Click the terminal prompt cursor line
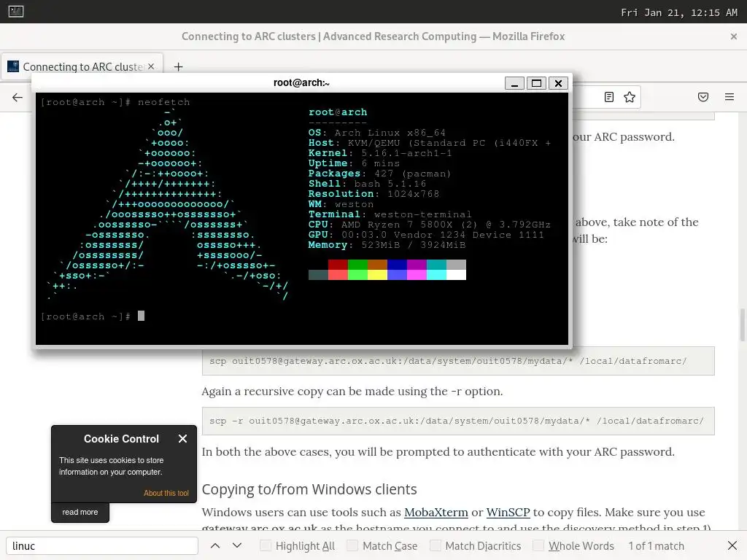The height and width of the screenshot is (560, 747). [93, 316]
